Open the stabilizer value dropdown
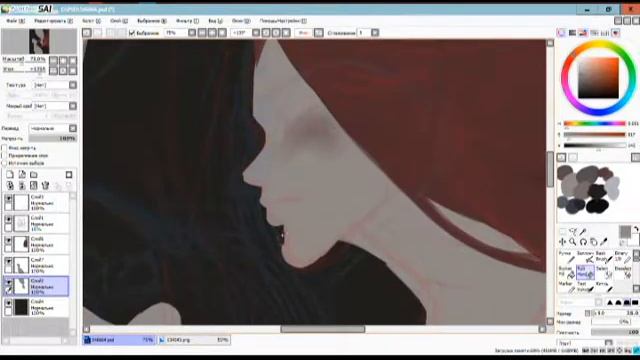This screenshot has height=360, width=640. coord(375,33)
